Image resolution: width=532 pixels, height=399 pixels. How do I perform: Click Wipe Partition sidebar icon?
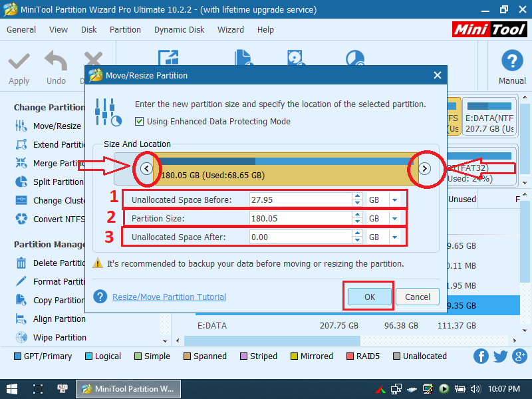[x=21, y=337]
